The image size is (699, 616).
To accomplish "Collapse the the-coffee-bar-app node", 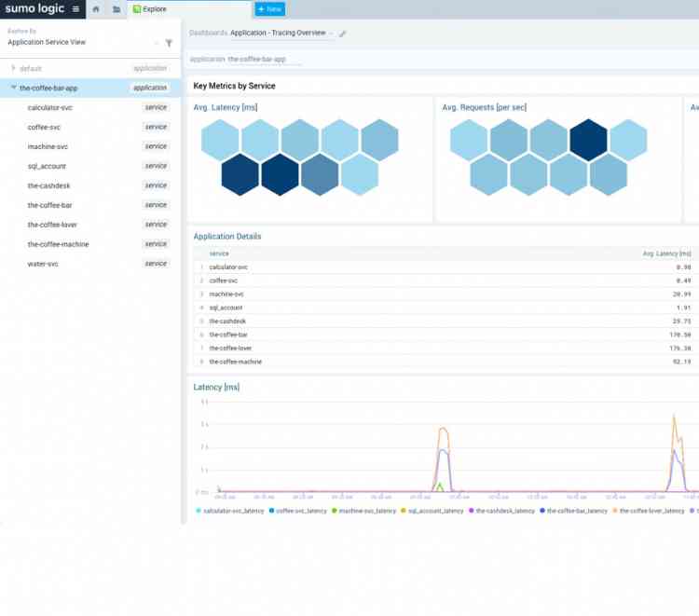I will click(x=14, y=88).
